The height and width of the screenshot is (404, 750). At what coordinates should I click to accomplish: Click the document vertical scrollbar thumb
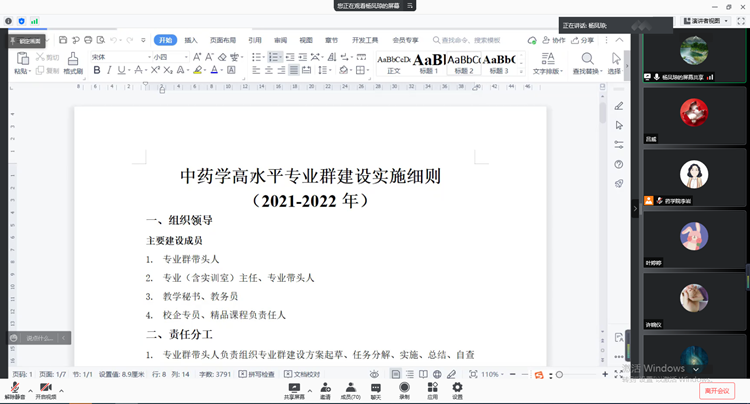pyautogui.click(x=602, y=114)
